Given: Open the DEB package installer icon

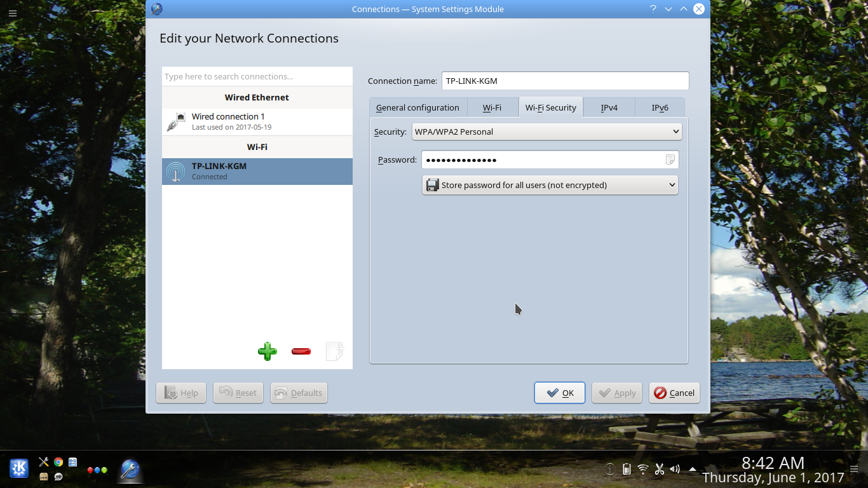Looking at the screenshot, I should click(44, 477).
